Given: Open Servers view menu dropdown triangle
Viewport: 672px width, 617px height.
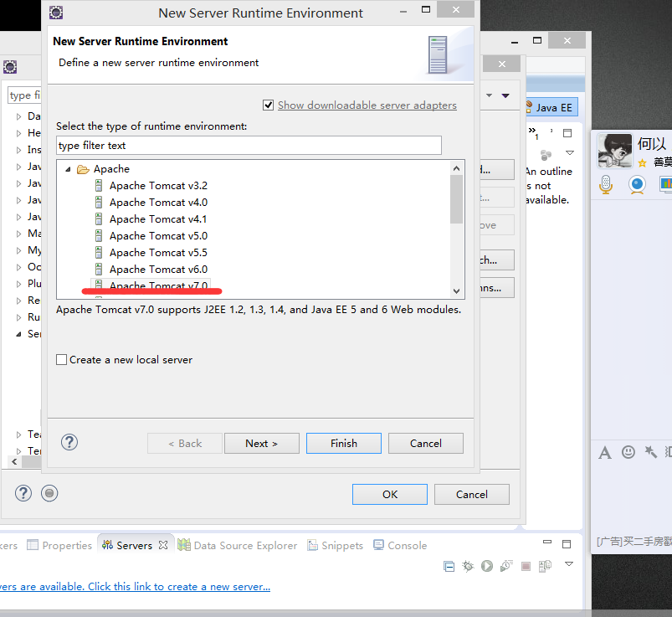Looking at the screenshot, I should pos(569,563).
